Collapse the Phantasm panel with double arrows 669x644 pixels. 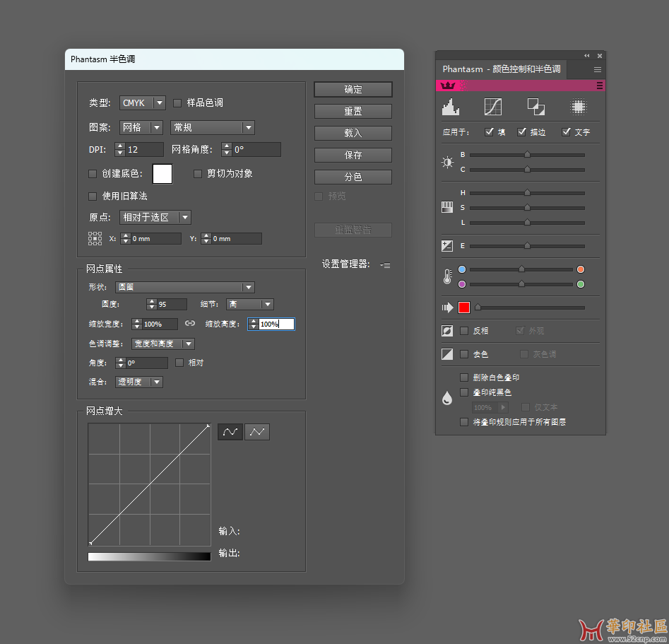click(x=586, y=56)
